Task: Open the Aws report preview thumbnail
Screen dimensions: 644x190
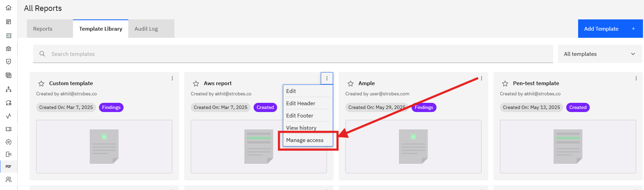Action: click(x=259, y=146)
